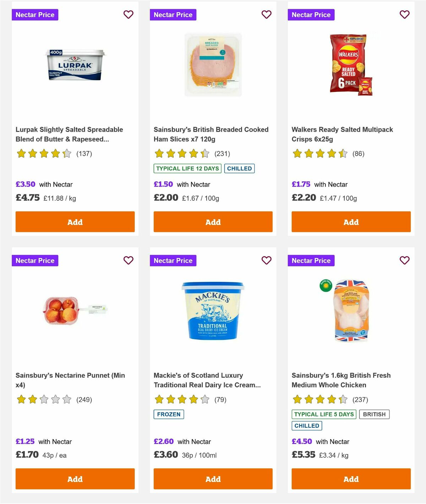Add Walkers Ready Salted crisps to trolley

tap(351, 222)
